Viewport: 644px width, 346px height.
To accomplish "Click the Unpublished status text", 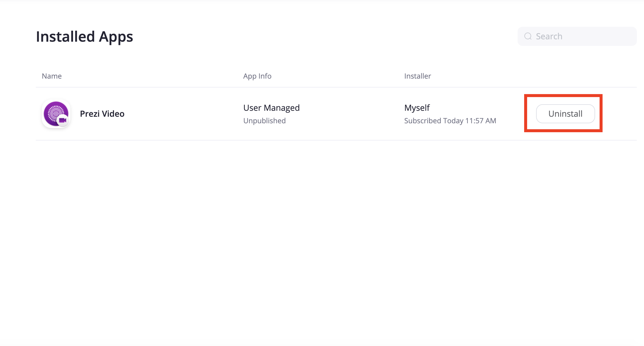I will tap(264, 121).
